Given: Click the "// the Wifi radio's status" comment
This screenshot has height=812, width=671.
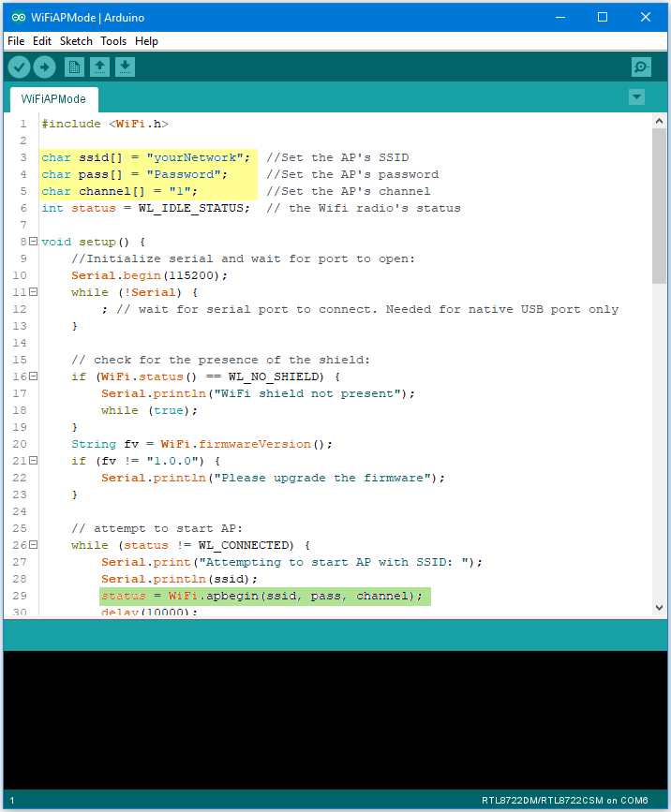Looking at the screenshot, I should coord(364,208).
